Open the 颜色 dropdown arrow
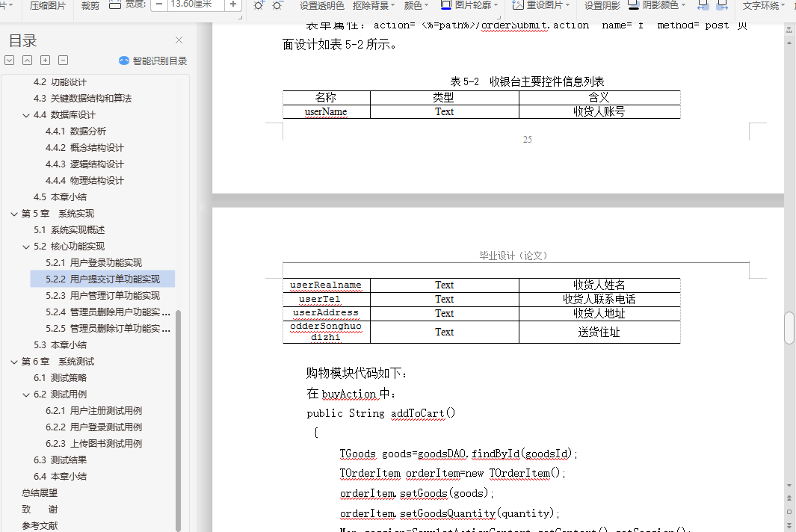The image size is (796, 532). 426,5
